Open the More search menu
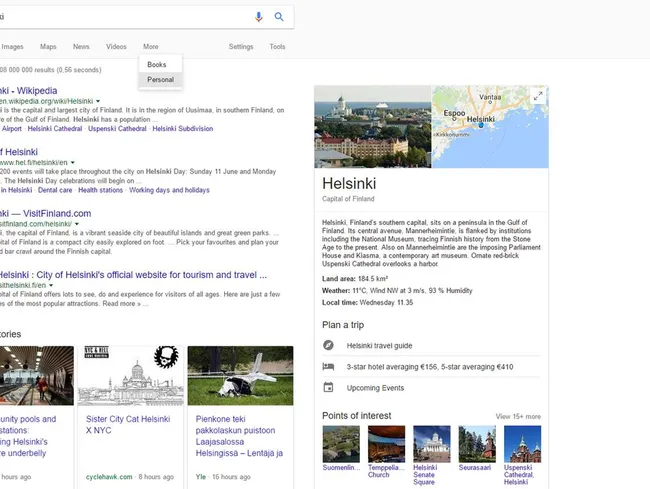 pyautogui.click(x=150, y=46)
